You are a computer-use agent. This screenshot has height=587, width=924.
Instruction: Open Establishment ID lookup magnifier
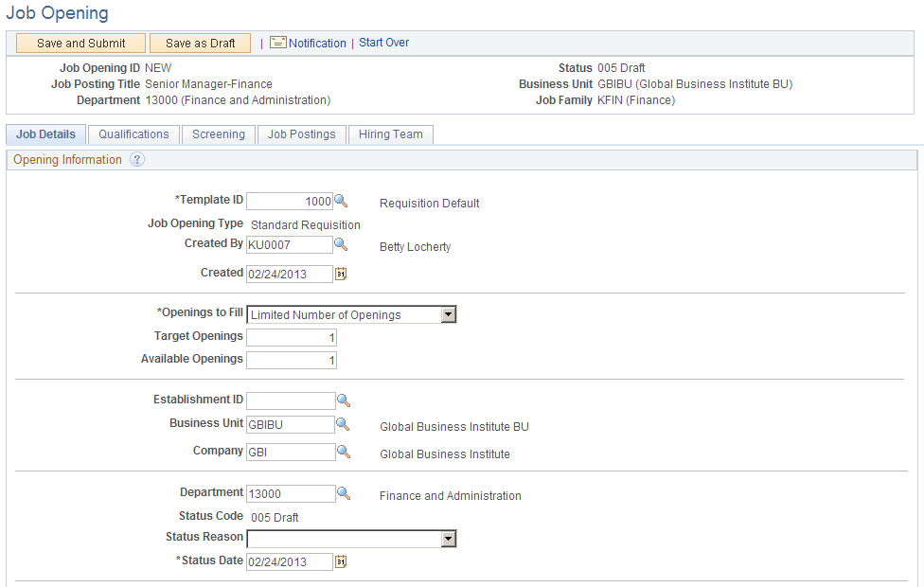click(344, 400)
